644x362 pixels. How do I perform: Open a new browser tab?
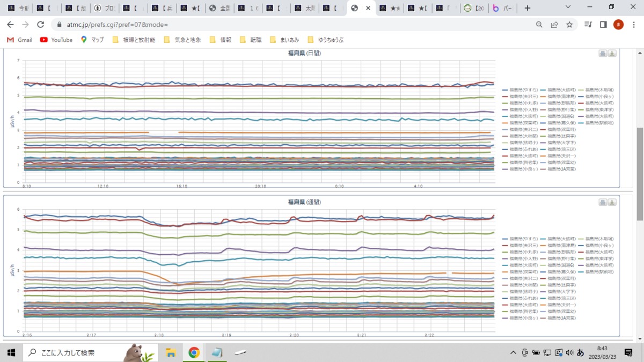tap(528, 8)
